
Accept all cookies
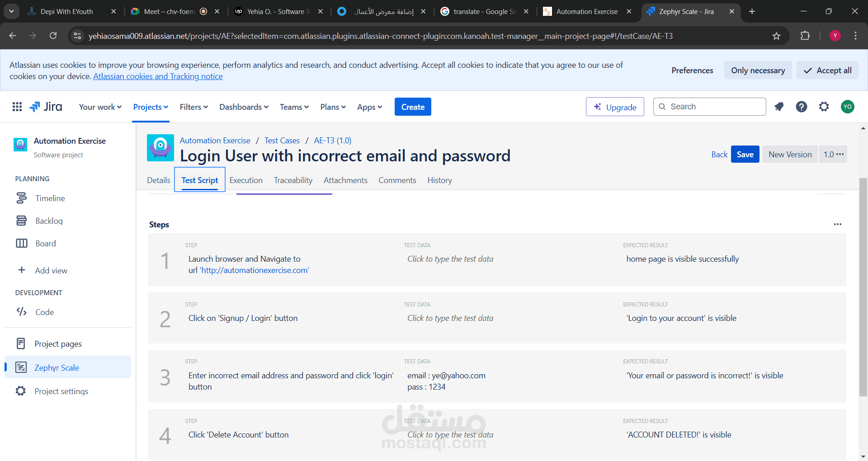pos(827,70)
